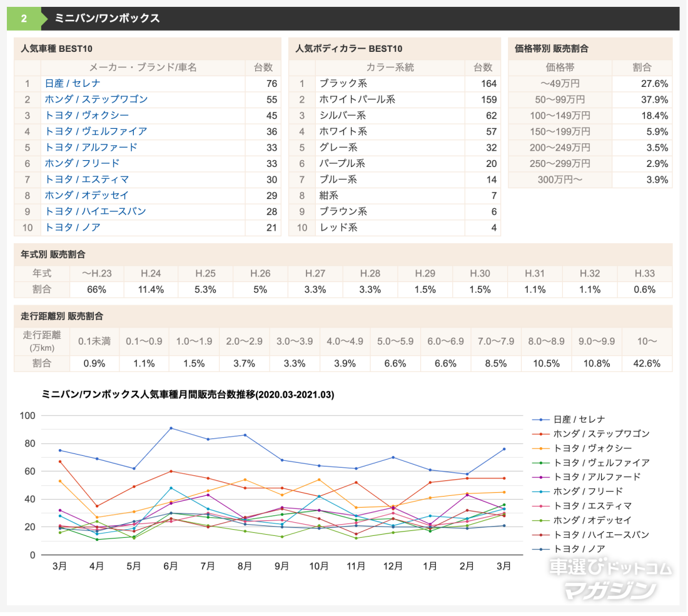Click the ブラウン系 color row

[395, 211]
